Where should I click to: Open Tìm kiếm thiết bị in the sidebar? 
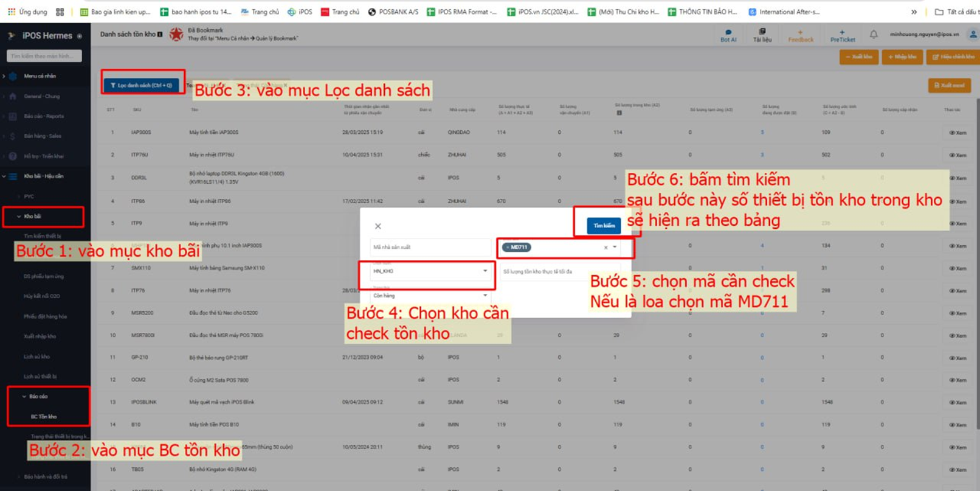point(43,236)
